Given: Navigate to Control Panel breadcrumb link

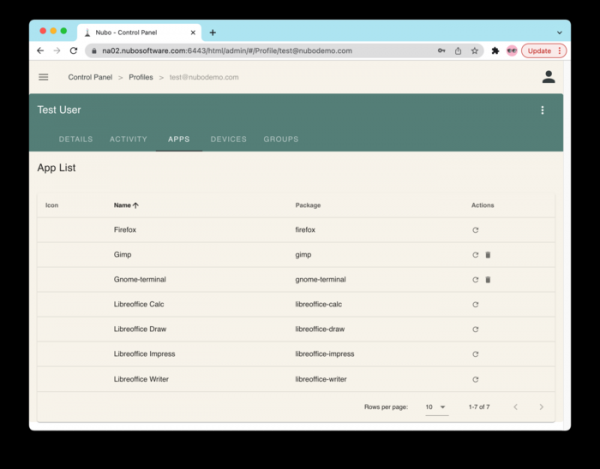Looking at the screenshot, I should tap(90, 77).
